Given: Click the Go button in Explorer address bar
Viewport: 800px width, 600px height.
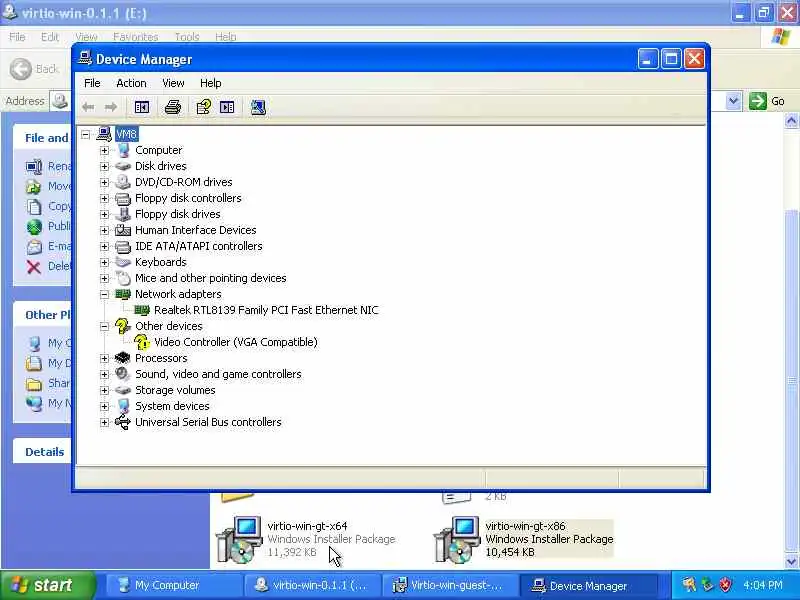Looking at the screenshot, I should tap(767, 101).
